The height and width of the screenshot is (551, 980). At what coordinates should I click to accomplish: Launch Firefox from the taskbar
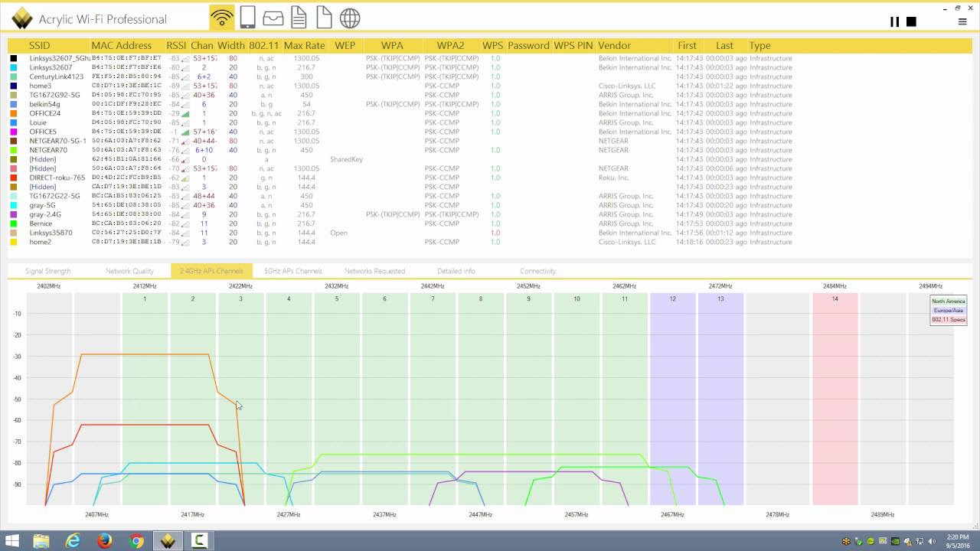tap(104, 541)
